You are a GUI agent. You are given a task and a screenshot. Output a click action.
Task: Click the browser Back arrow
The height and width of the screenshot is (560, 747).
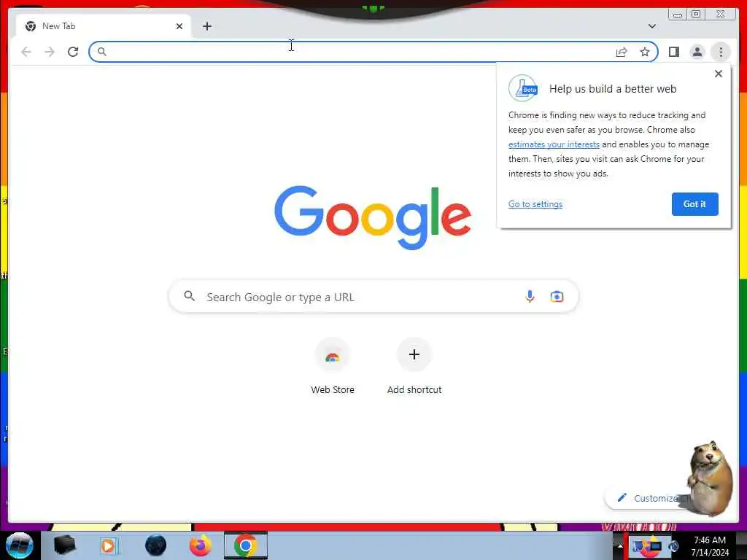(x=26, y=52)
